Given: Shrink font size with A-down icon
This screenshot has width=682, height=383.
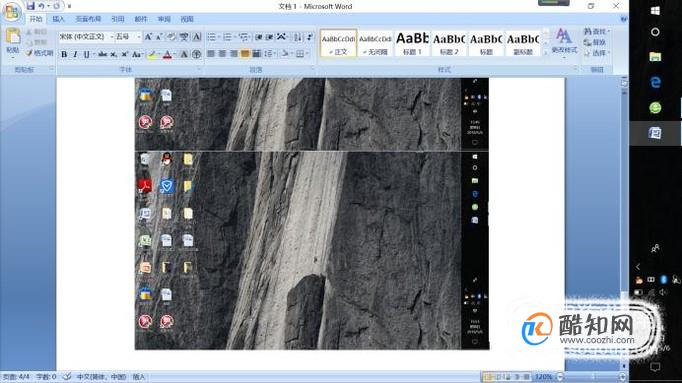Looking at the screenshot, I should 159,37.
